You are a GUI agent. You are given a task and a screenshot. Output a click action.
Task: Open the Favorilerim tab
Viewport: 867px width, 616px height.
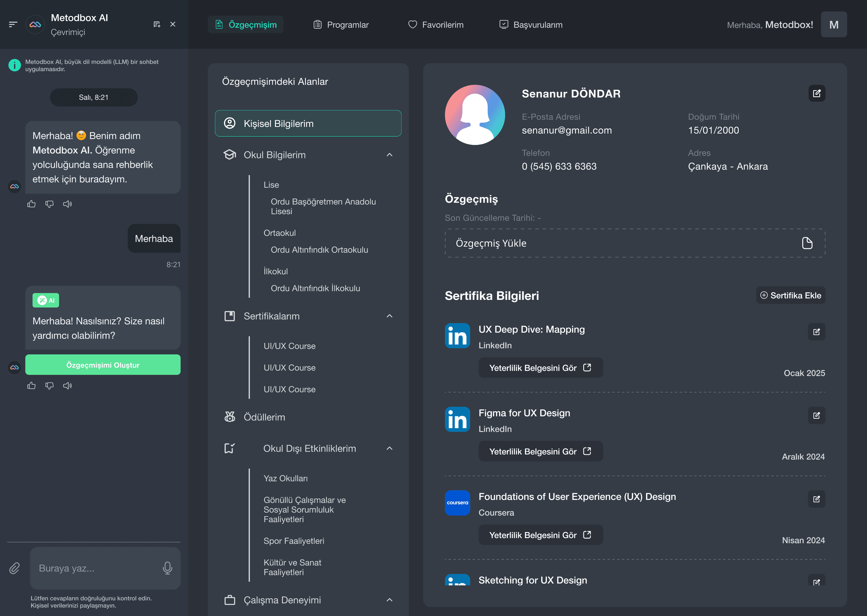(x=436, y=25)
